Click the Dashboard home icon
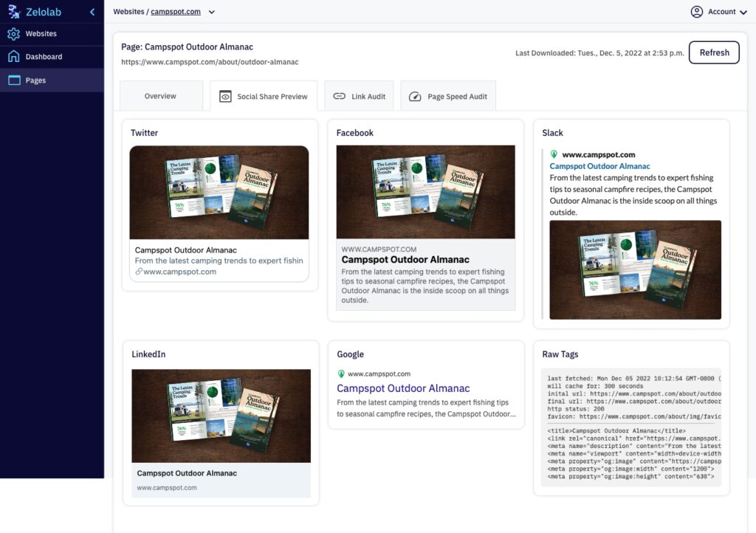This screenshot has width=756, height=533. pos(13,56)
